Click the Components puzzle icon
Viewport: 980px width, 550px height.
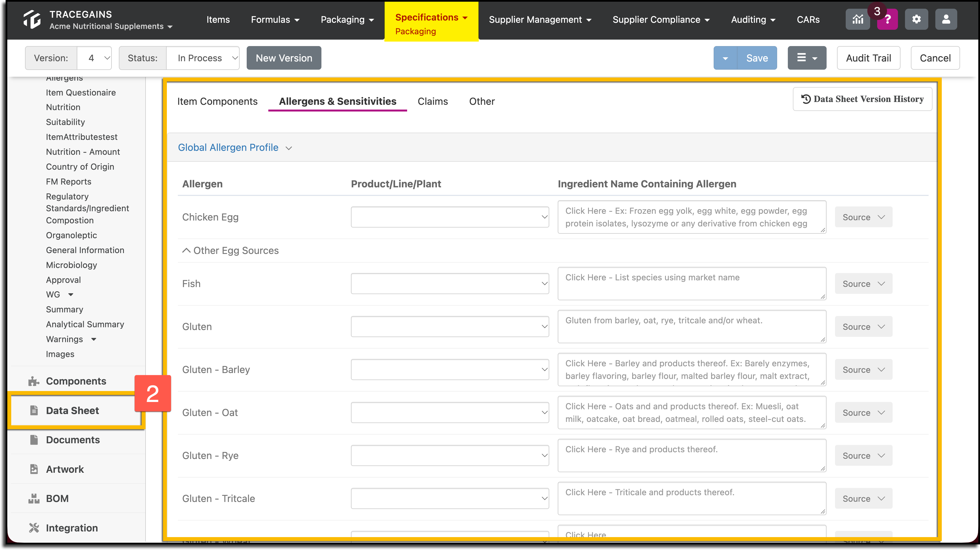coord(34,381)
